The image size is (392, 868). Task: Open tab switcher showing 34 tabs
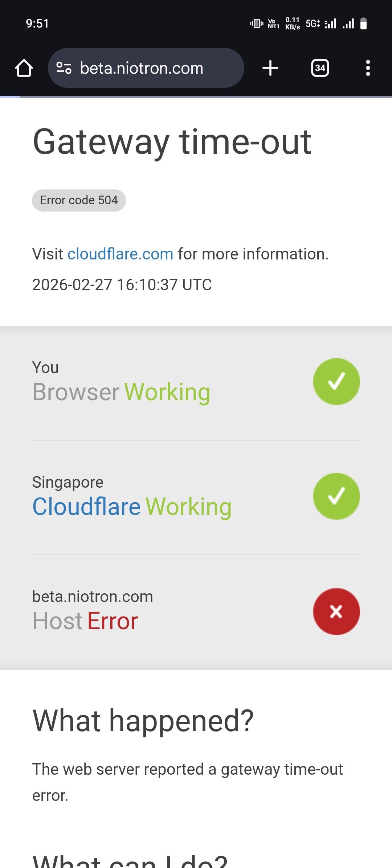tap(320, 68)
